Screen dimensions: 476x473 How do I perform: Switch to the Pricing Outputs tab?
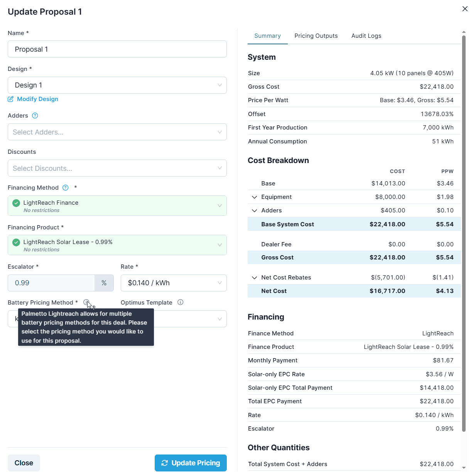tap(316, 36)
